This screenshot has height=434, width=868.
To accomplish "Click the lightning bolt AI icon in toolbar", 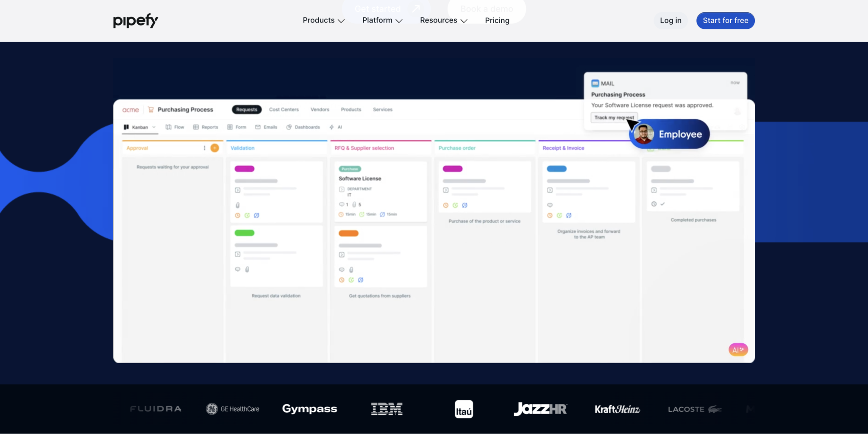I will (x=332, y=127).
